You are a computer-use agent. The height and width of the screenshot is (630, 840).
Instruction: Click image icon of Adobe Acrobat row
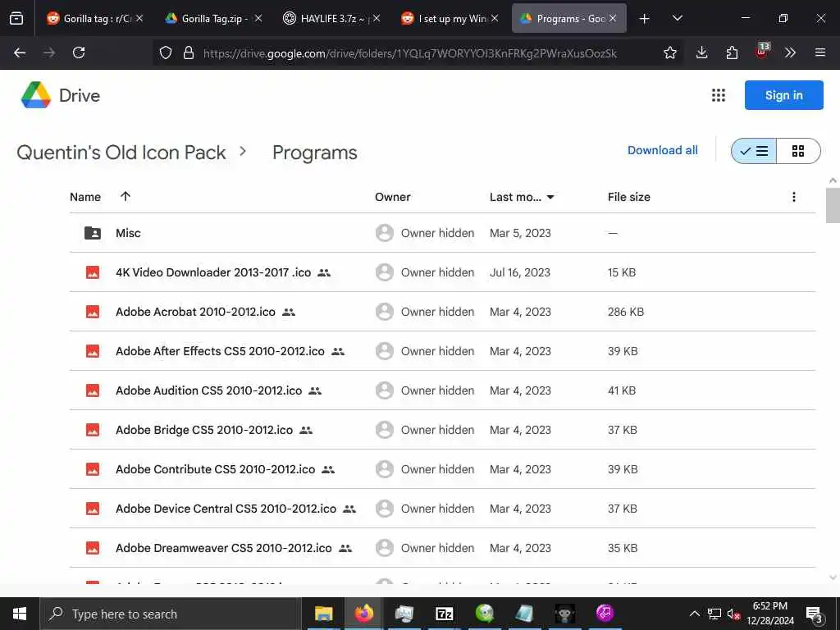click(93, 312)
